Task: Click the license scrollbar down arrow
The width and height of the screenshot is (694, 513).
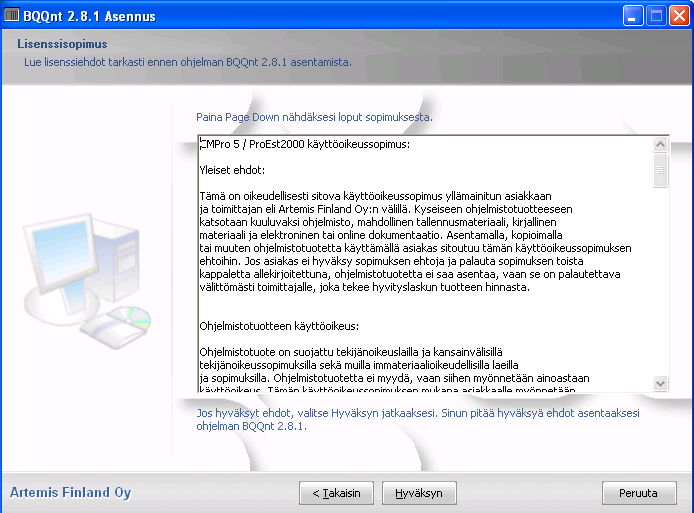Action: pyautogui.click(x=660, y=383)
